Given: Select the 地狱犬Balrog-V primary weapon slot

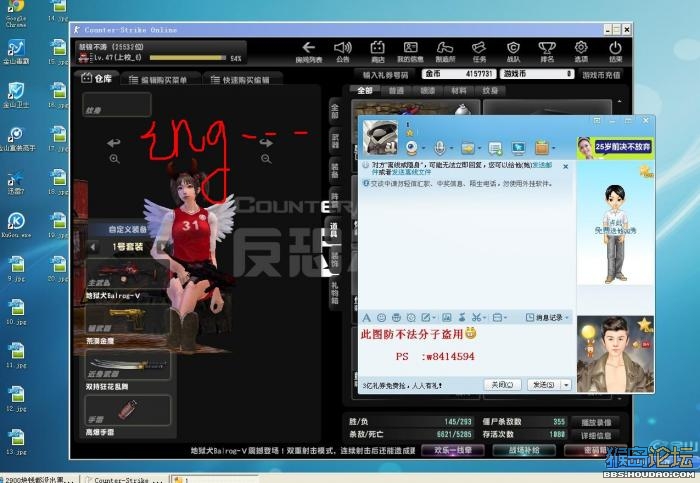Looking at the screenshot, I should point(126,275).
